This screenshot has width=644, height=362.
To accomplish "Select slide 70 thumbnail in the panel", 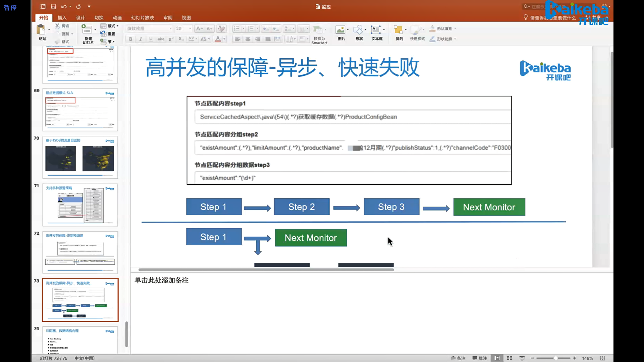I will (x=80, y=157).
